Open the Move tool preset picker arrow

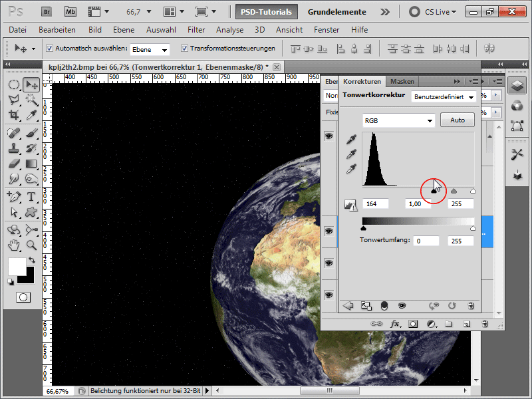coord(33,49)
